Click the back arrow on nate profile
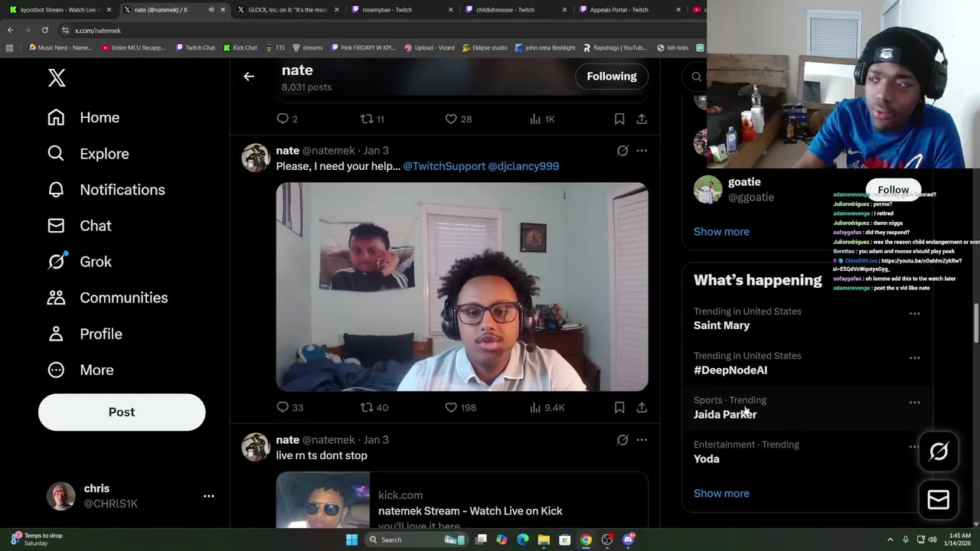The image size is (980, 551). tap(249, 77)
